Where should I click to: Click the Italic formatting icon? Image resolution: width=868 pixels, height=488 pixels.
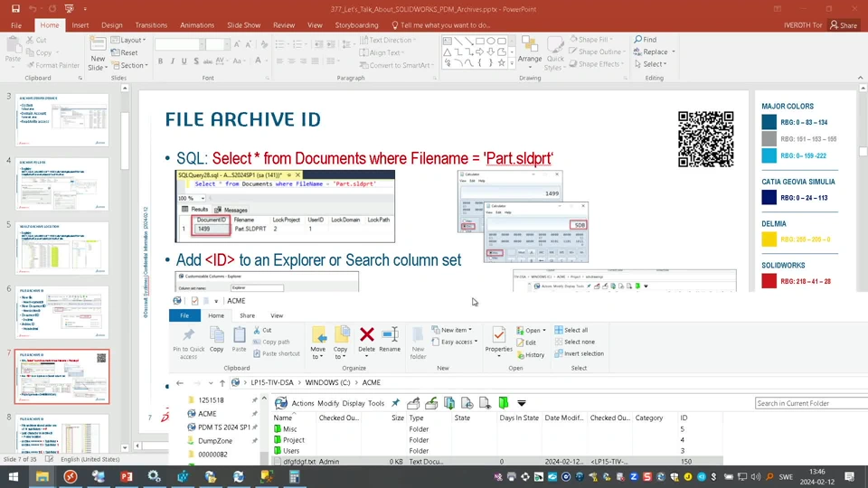[x=173, y=61]
